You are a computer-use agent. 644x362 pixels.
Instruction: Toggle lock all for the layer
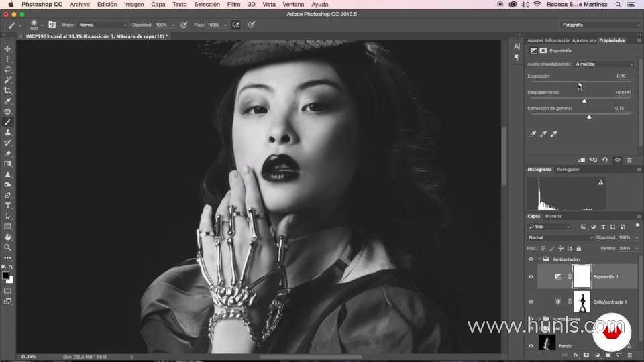pos(579,249)
